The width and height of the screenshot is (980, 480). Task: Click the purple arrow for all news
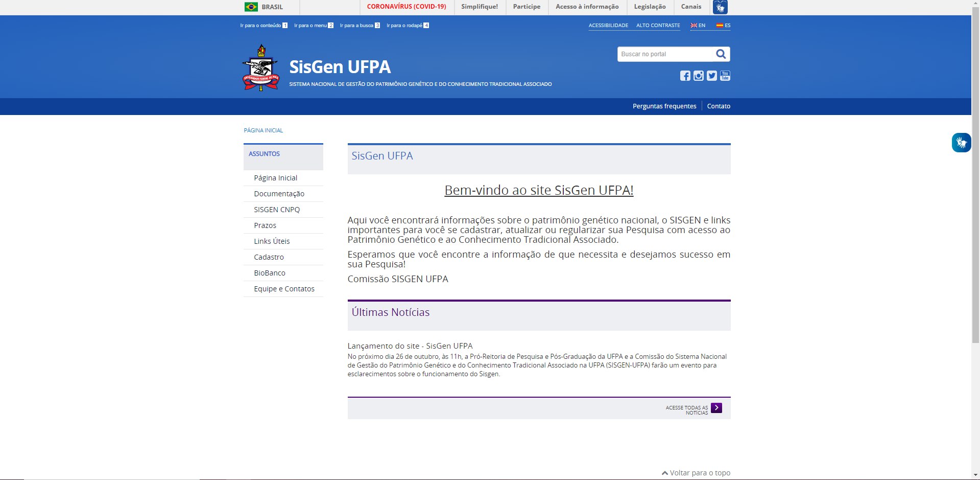point(716,407)
